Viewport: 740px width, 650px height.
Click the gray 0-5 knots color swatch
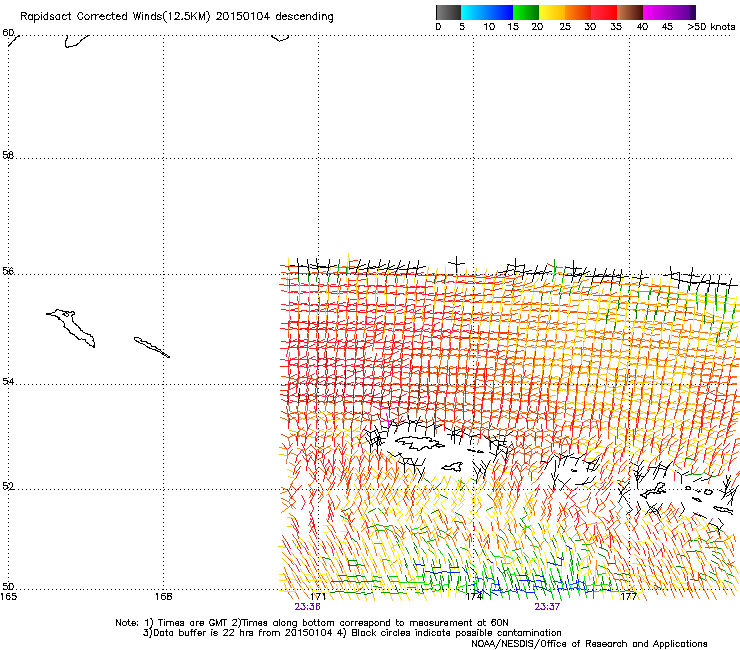point(448,12)
